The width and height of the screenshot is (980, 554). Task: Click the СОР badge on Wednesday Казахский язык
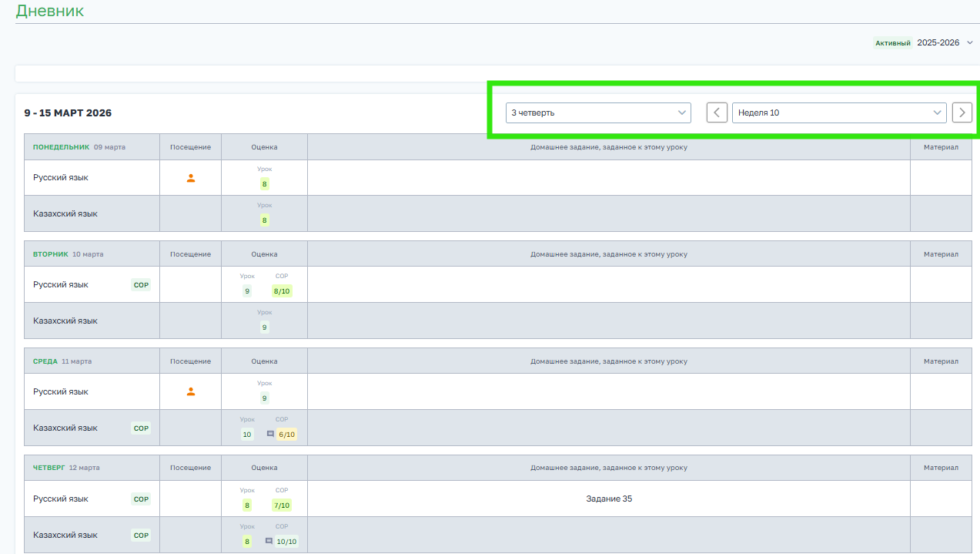pos(141,428)
